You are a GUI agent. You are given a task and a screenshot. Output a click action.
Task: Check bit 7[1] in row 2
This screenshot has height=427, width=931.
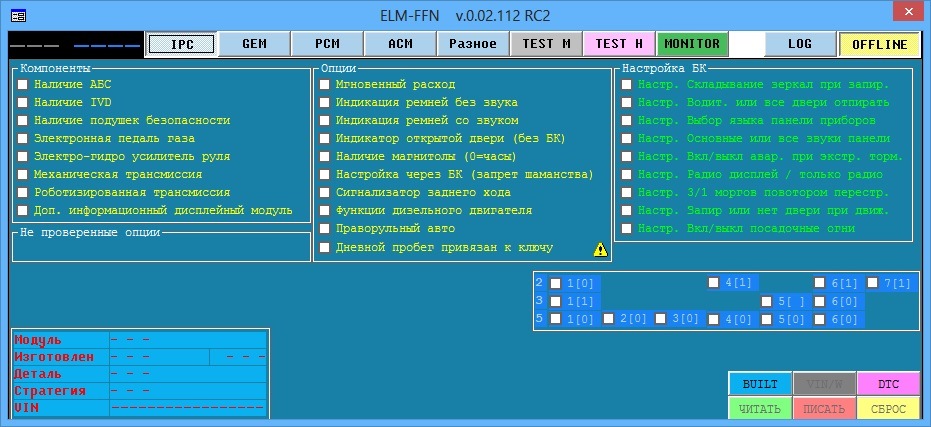pos(872,283)
